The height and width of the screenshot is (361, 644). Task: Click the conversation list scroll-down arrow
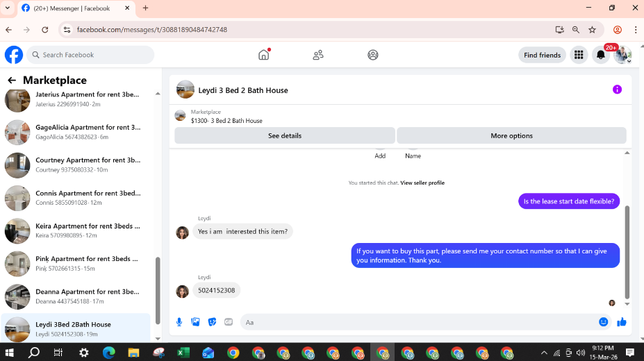click(158, 339)
